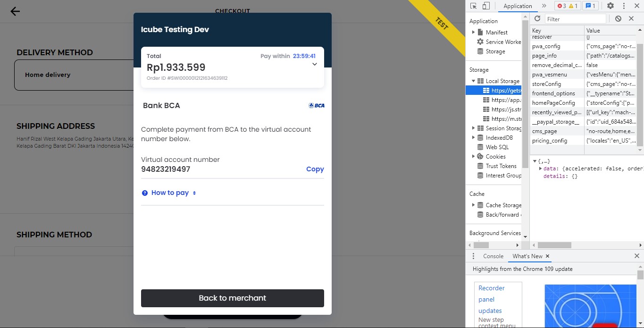Delete selected storage entry with X
Image resolution: width=644 pixels, height=328 pixels.
tap(631, 18)
